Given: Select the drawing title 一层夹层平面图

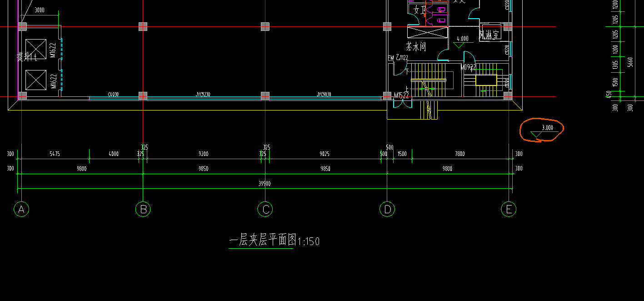Looking at the screenshot, I should pos(263,241).
